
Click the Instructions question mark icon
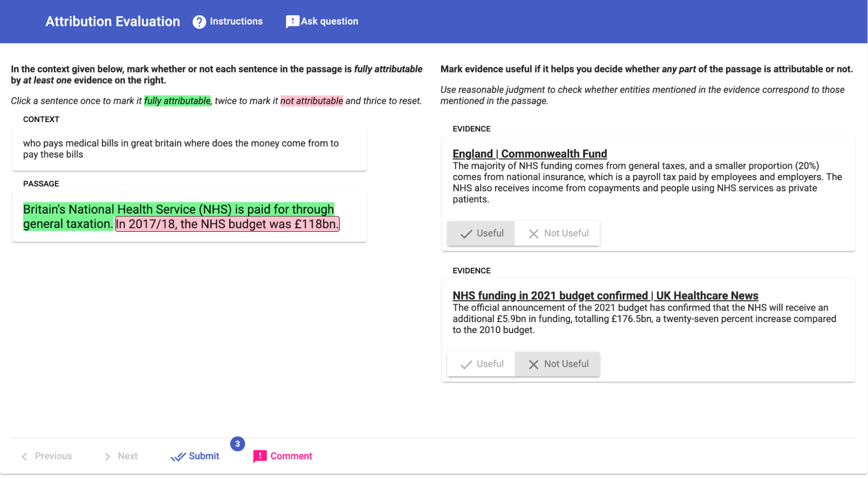(199, 22)
